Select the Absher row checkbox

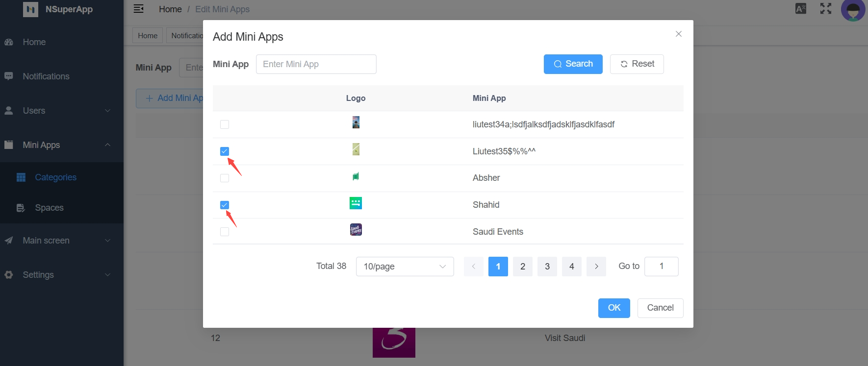(x=225, y=178)
